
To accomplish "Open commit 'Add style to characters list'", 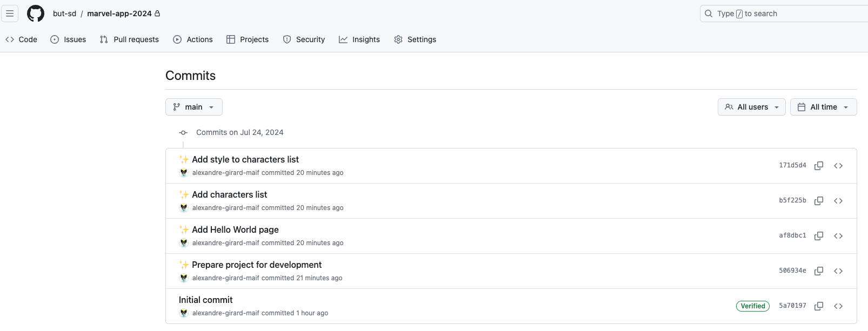I will pos(245,159).
